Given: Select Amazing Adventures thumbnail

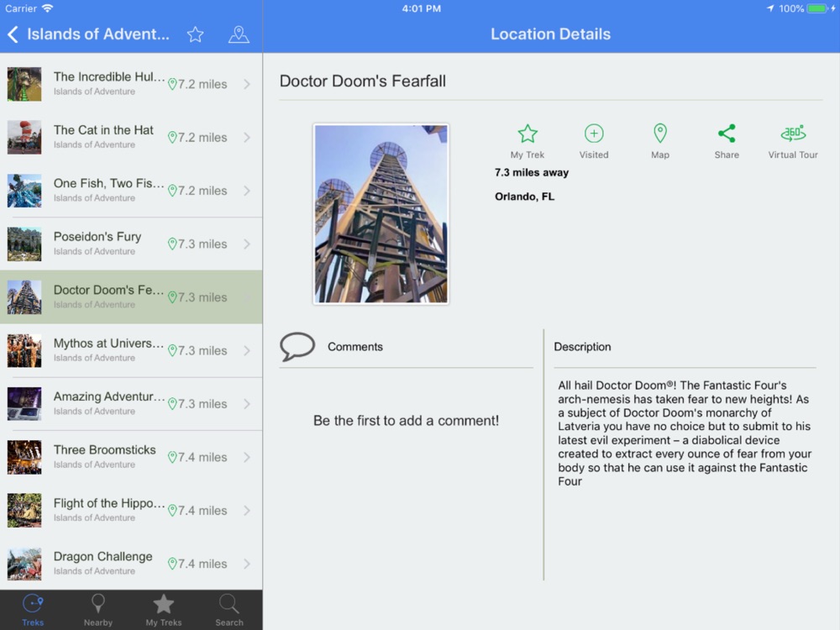Looking at the screenshot, I should click(24, 404).
